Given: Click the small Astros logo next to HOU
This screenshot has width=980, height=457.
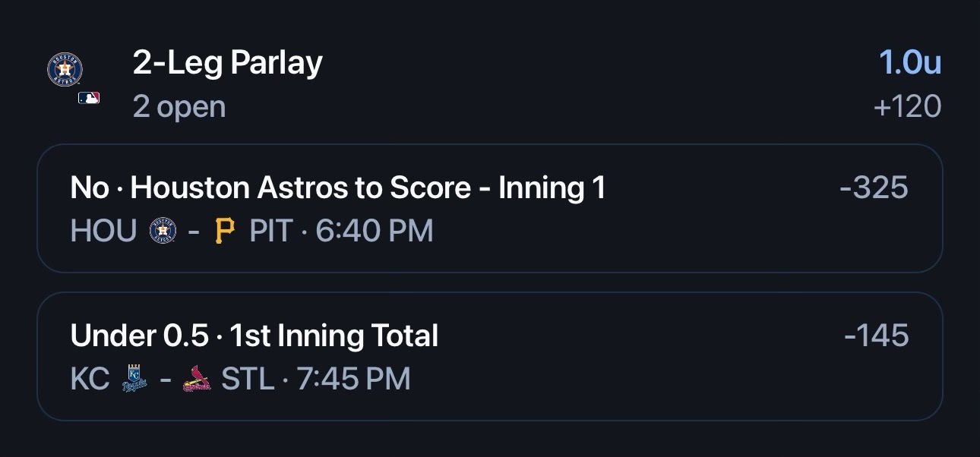Looking at the screenshot, I should click(x=163, y=231).
